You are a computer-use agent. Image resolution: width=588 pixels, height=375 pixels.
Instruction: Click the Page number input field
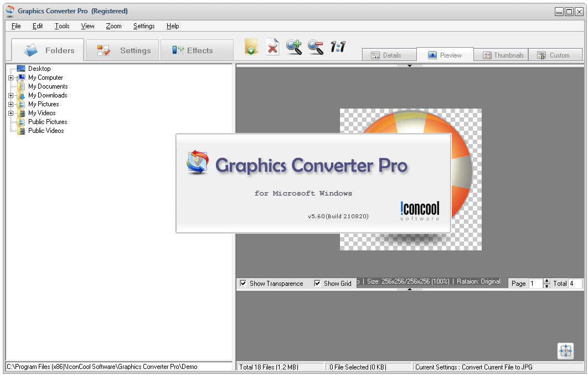coord(535,284)
